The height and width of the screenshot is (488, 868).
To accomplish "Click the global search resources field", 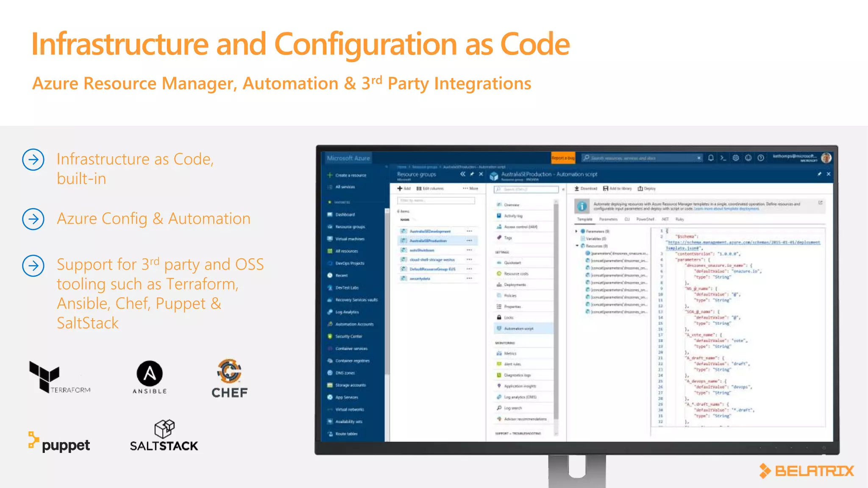I will pos(642,158).
